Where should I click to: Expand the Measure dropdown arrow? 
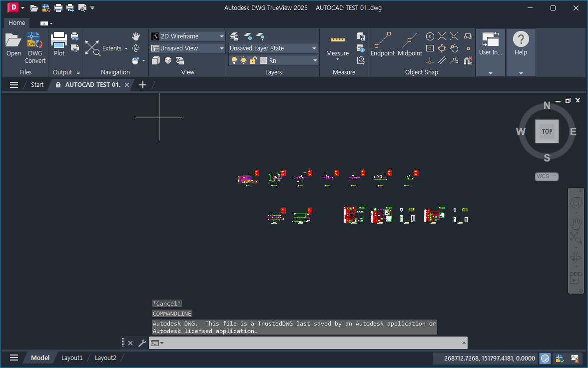pyautogui.click(x=337, y=59)
